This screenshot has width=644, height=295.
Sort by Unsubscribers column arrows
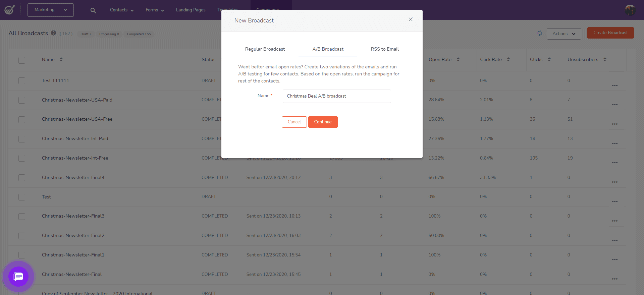tap(605, 59)
